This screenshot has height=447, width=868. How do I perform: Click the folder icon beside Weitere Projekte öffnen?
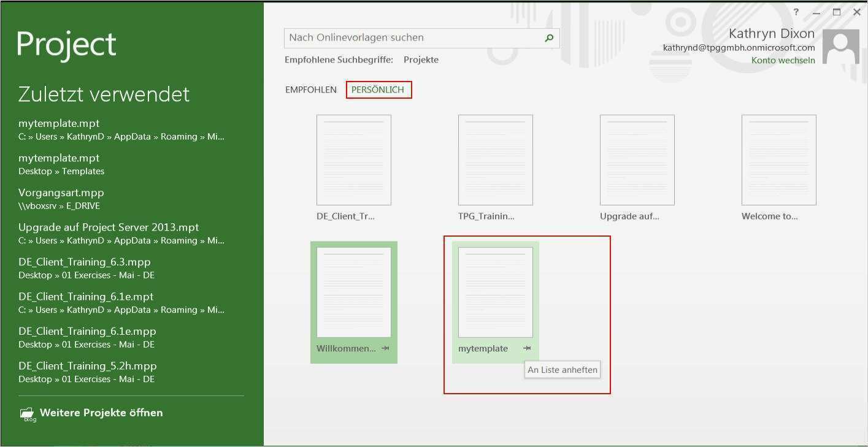tap(27, 413)
